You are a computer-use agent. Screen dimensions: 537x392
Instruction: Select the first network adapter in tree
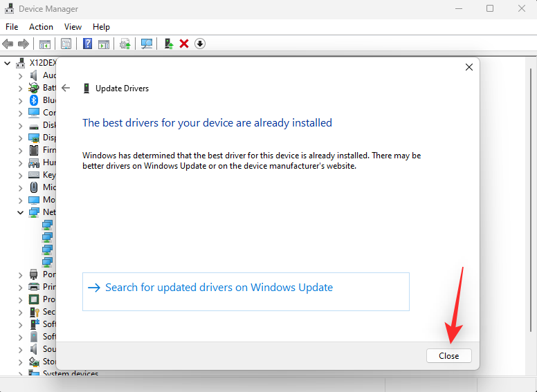coord(47,225)
